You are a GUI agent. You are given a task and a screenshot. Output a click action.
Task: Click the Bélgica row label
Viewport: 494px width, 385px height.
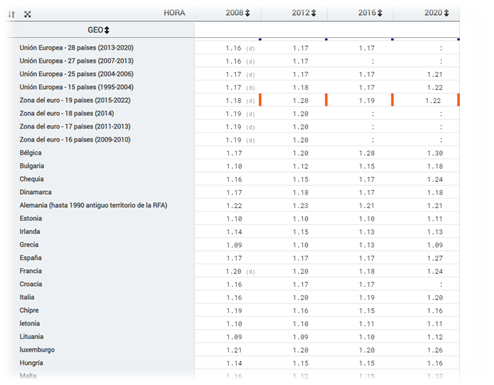pos(31,153)
